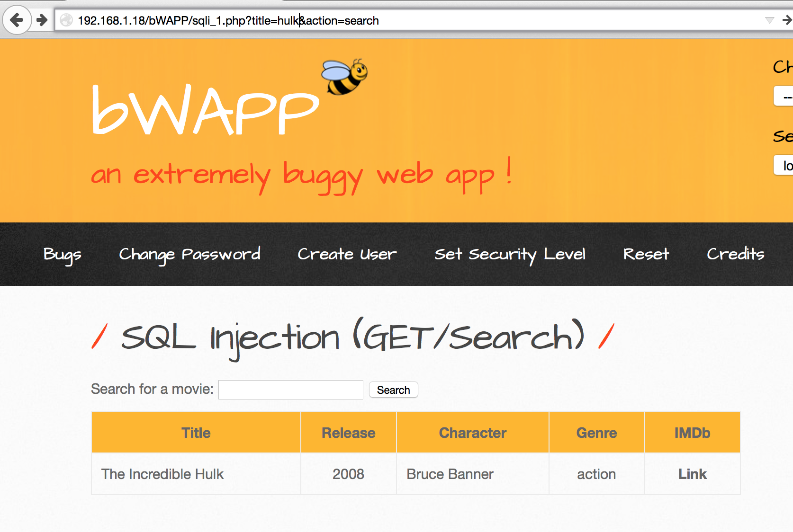Select the release year 2008 cell

(x=349, y=474)
